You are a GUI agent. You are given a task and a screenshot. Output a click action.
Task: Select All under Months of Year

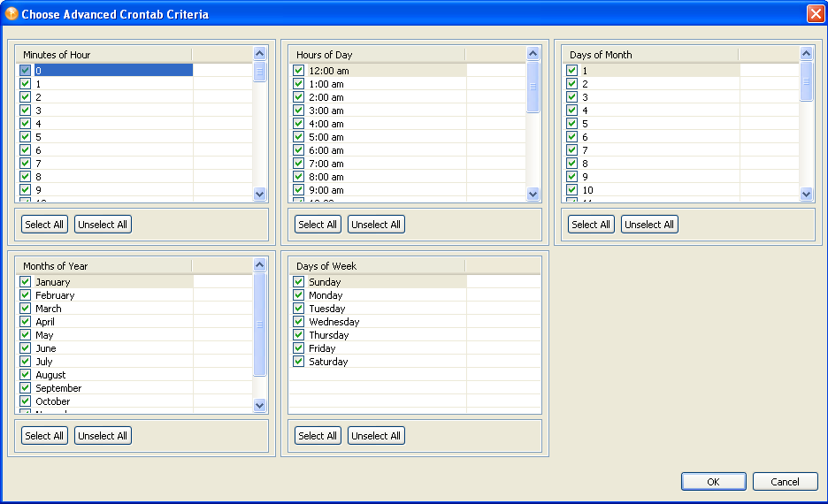(44, 435)
